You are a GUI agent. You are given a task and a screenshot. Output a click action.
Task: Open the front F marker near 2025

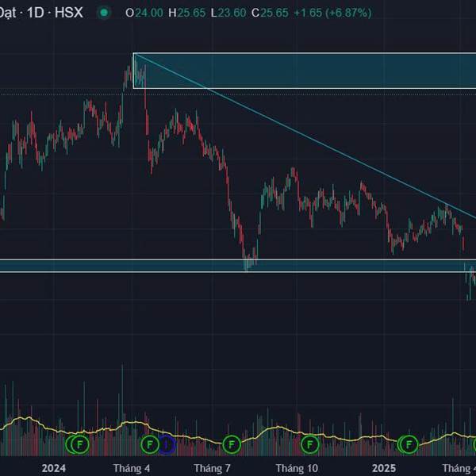(x=409, y=445)
